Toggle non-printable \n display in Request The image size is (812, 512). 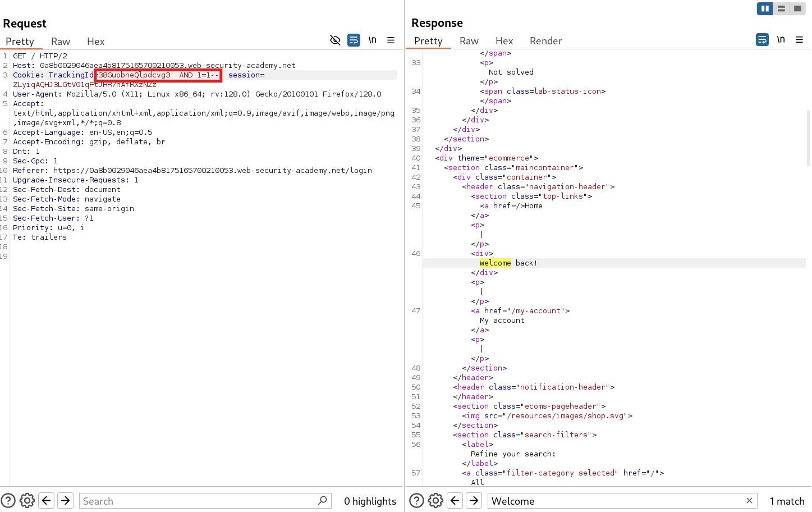tap(373, 40)
